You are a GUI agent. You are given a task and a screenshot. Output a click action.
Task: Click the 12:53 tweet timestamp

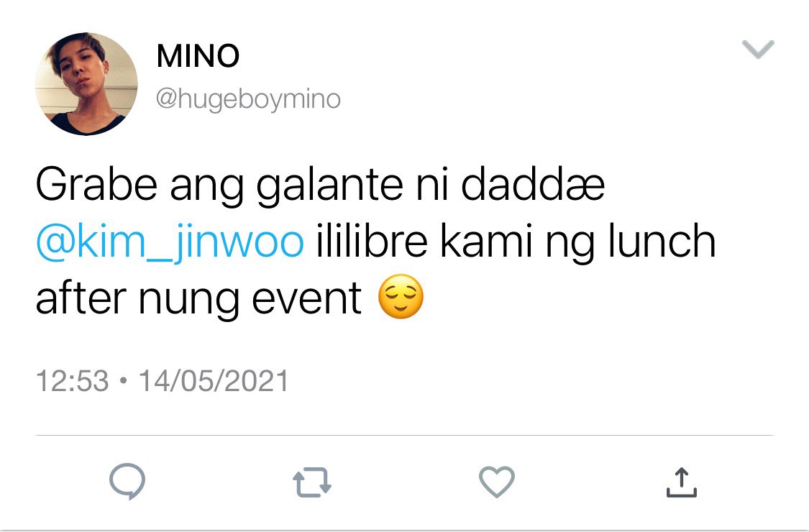click(72, 381)
